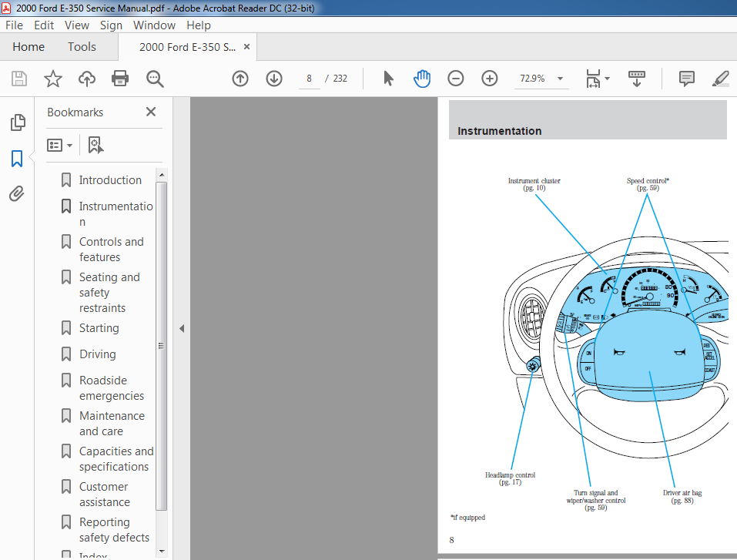Go to Customer assistance bookmark
The width and height of the screenshot is (737, 560).
tap(104, 495)
